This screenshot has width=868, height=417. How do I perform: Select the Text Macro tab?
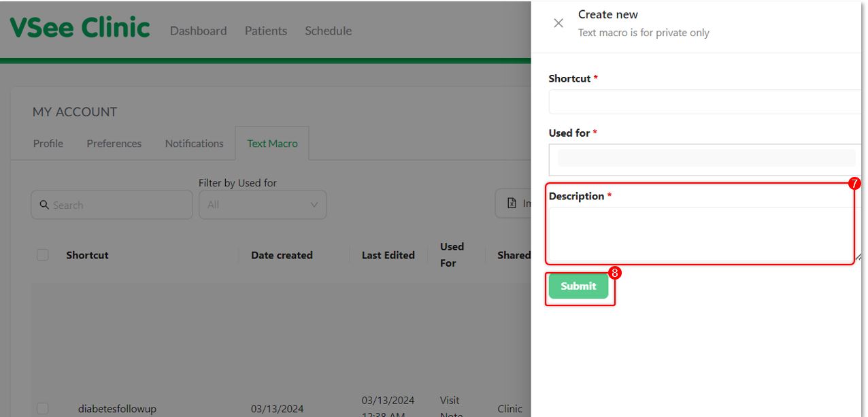click(x=272, y=144)
